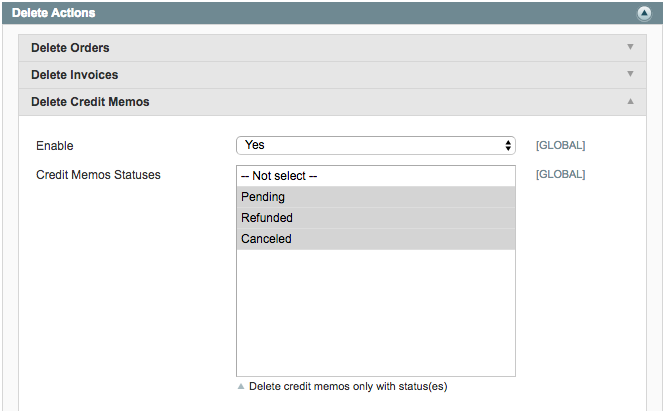The image size is (667, 411).
Task: Expand the Delete Orders section
Action: click(x=332, y=48)
